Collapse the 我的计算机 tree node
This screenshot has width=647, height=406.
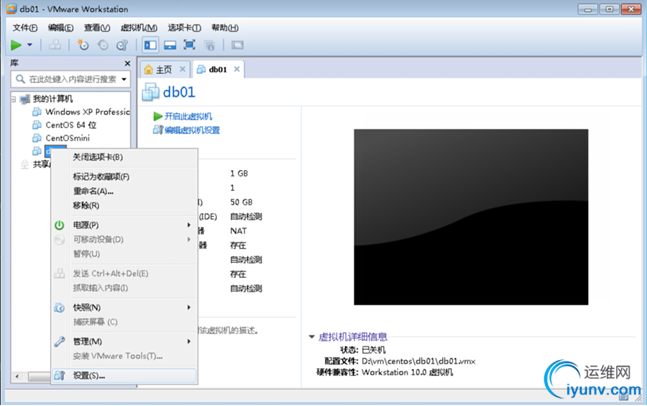[14, 99]
